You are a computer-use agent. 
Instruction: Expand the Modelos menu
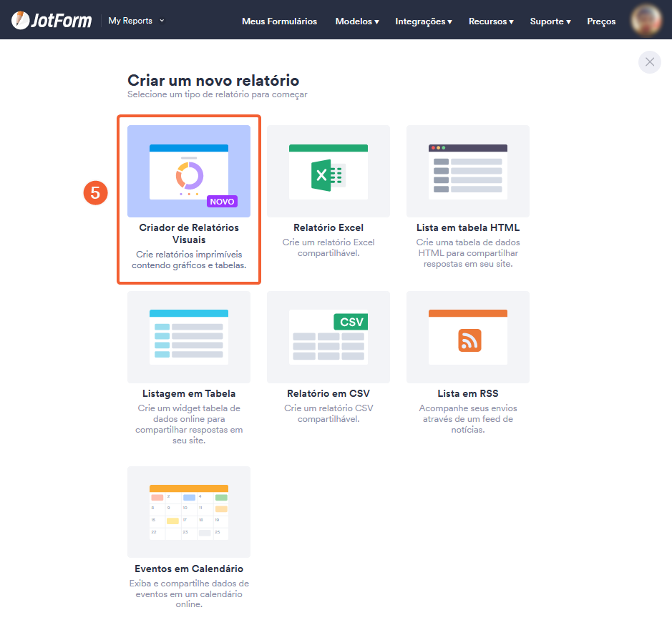pyautogui.click(x=357, y=21)
